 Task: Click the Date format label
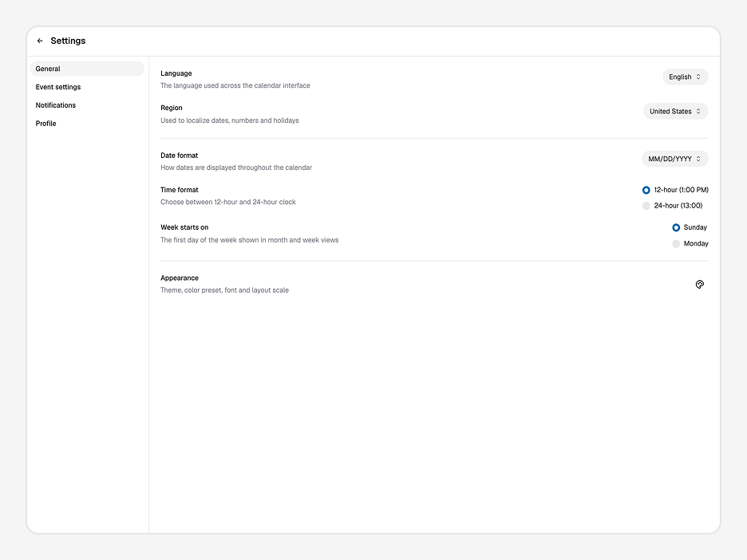179,156
